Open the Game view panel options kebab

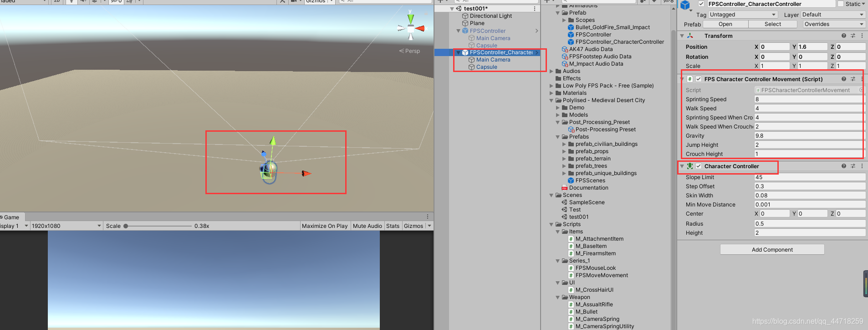pos(428,217)
